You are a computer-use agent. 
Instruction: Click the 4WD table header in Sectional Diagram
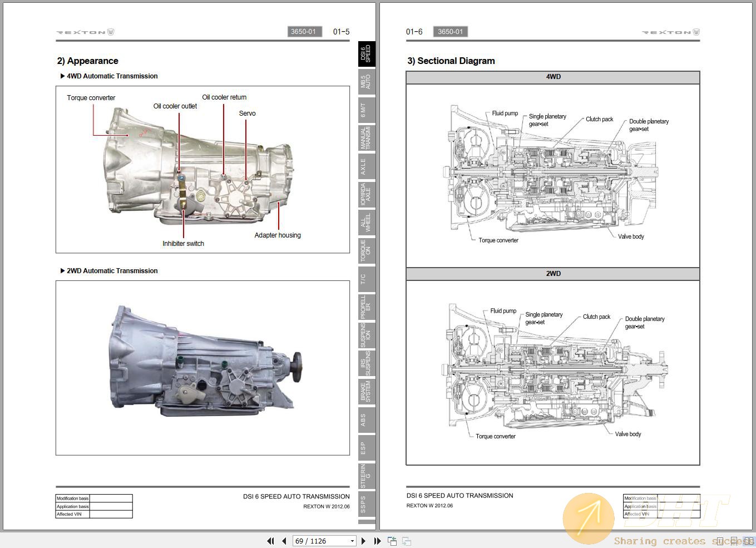[553, 77]
